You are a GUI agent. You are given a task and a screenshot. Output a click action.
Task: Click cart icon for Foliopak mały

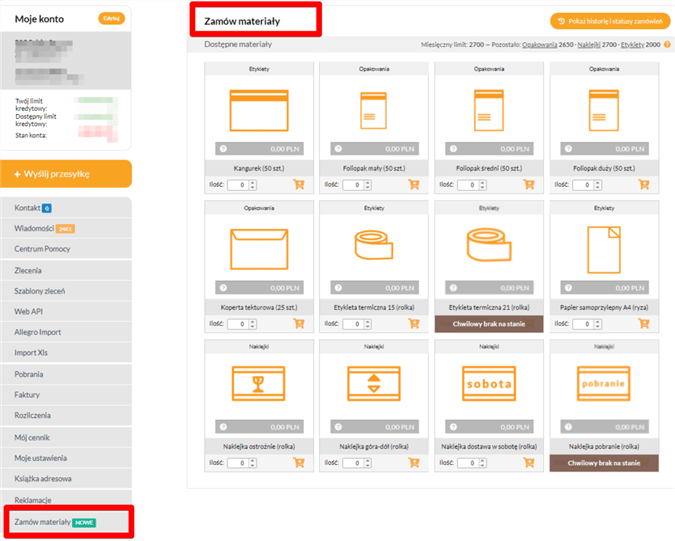coord(415,185)
